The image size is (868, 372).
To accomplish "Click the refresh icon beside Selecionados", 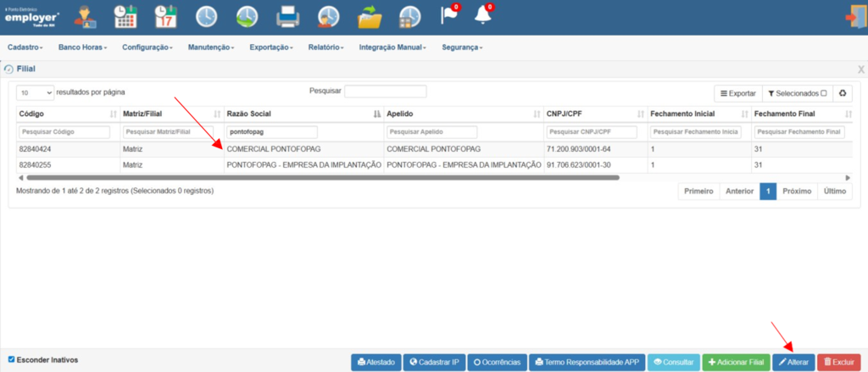I will tap(843, 93).
